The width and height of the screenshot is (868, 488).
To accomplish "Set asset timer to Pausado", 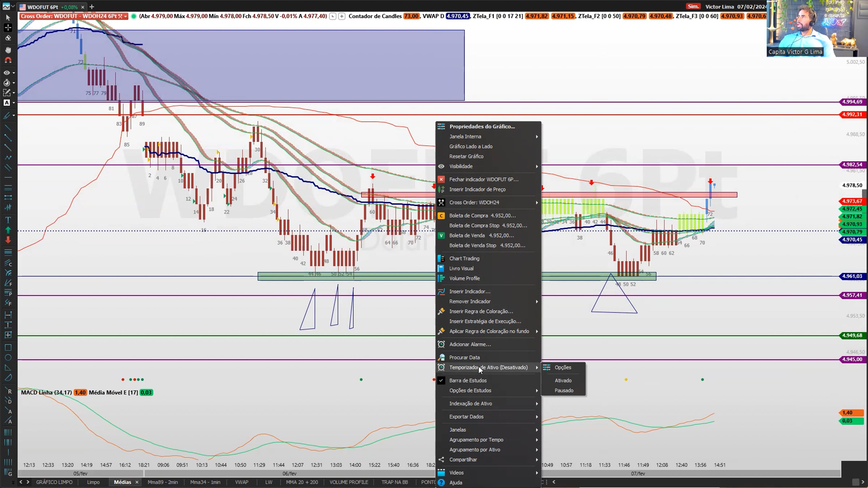I will coord(564,390).
